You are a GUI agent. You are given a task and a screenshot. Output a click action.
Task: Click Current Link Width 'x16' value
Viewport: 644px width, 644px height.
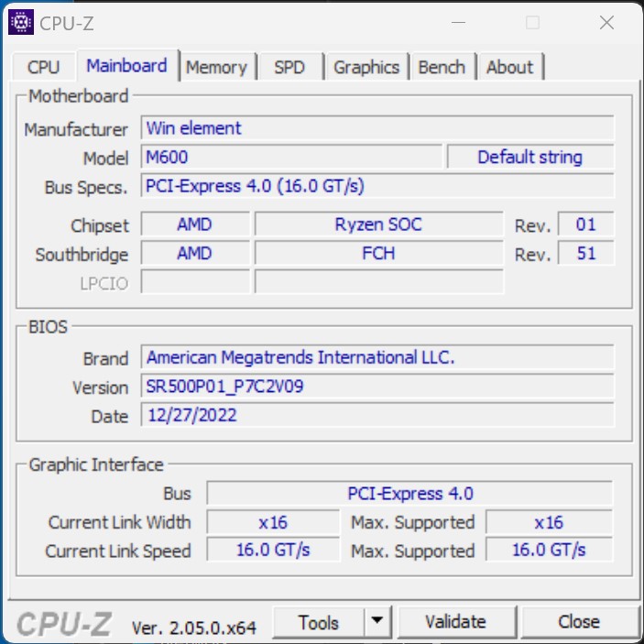(x=273, y=522)
